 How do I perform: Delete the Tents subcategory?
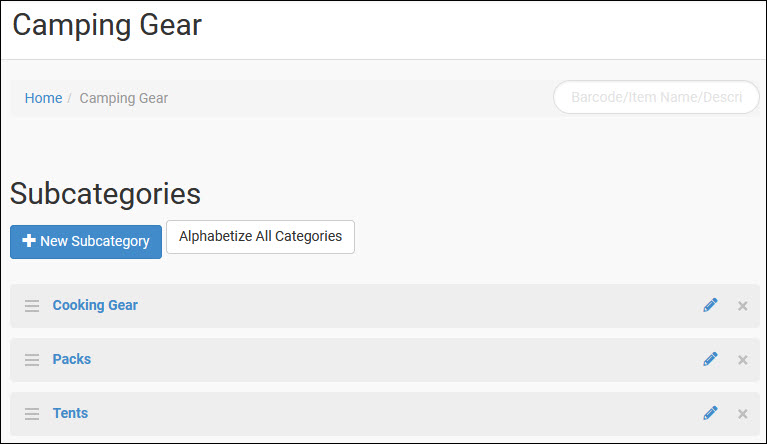tap(743, 414)
